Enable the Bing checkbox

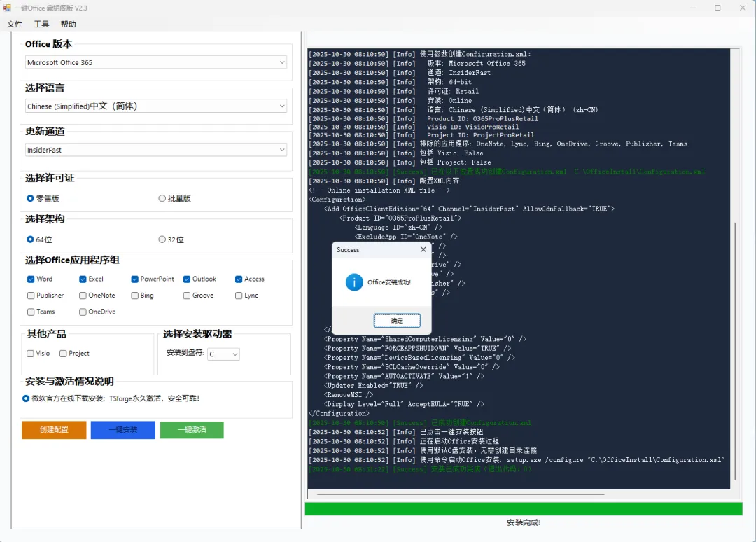tap(135, 296)
